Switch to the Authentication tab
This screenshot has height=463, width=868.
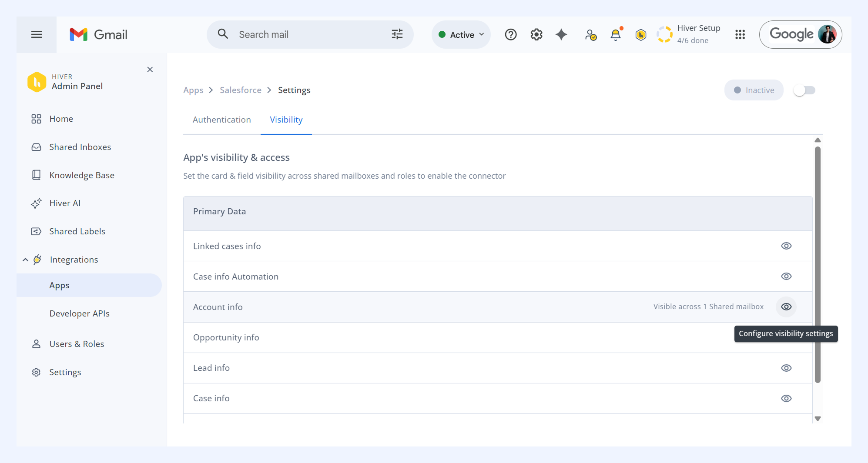[222, 120]
